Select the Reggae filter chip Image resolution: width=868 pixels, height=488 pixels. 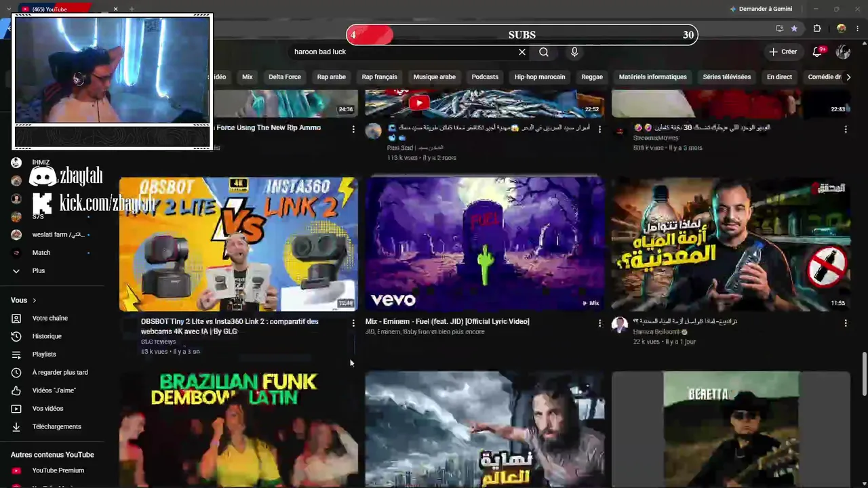592,77
